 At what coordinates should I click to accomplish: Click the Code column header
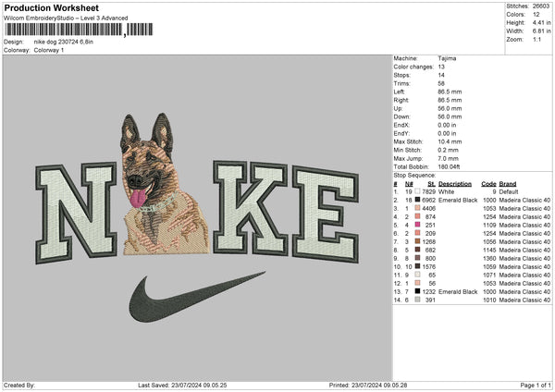[489, 183]
